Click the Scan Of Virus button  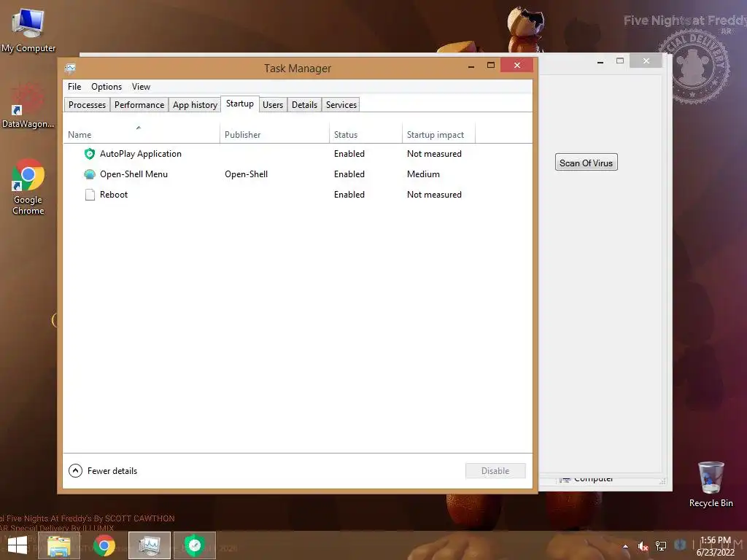coord(586,163)
